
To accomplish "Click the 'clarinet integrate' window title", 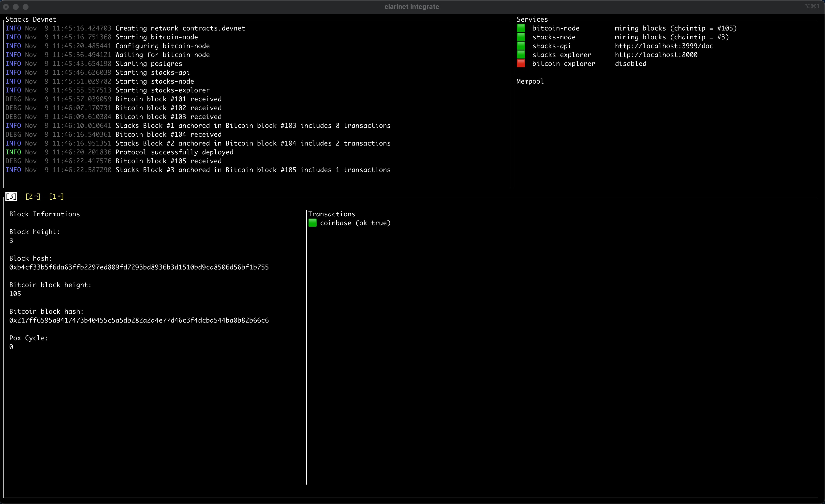I will pos(412,7).
